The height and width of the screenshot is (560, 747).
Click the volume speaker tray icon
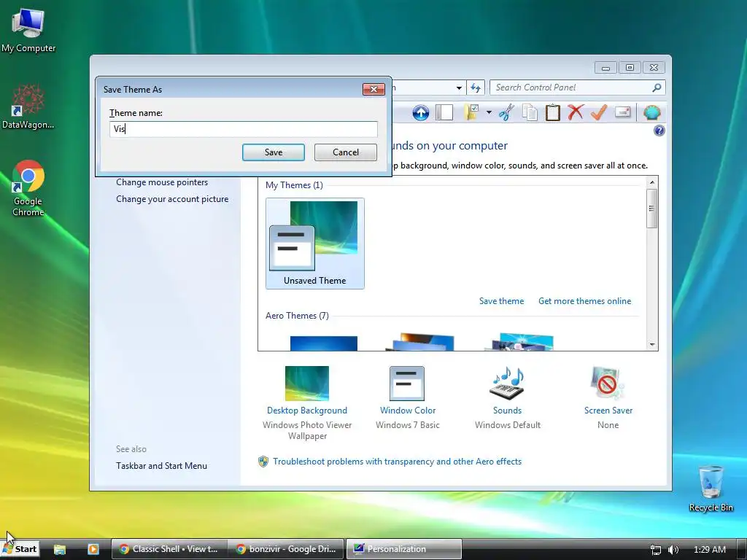point(673,550)
